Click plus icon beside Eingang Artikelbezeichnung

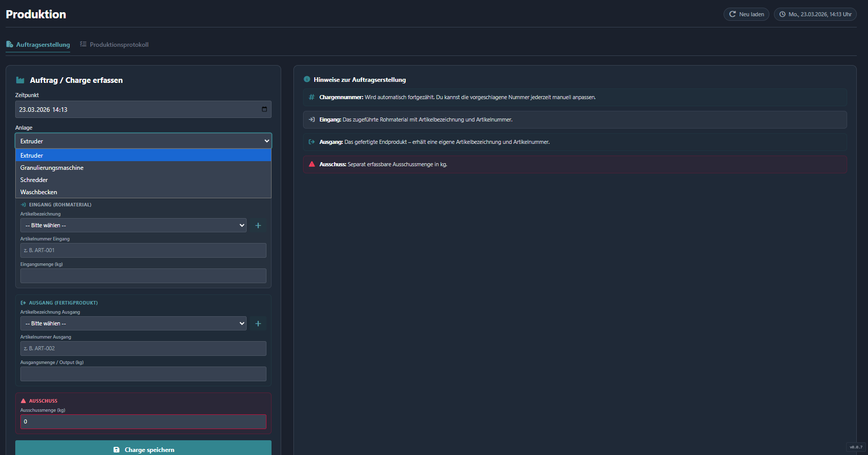pos(258,225)
